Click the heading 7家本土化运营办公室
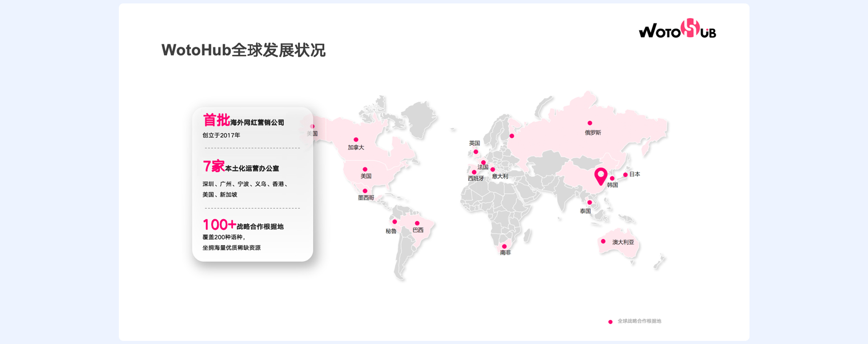The width and height of the screenshot is (868, 344). point(241,166)
